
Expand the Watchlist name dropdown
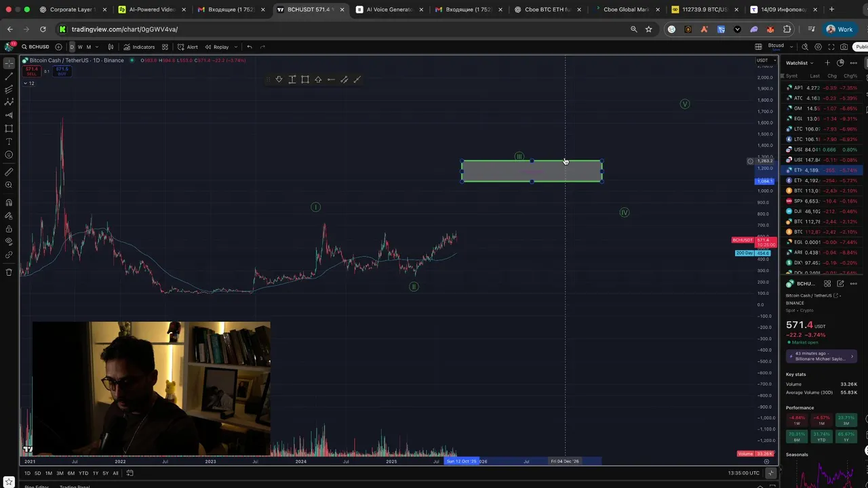point(800,63)
